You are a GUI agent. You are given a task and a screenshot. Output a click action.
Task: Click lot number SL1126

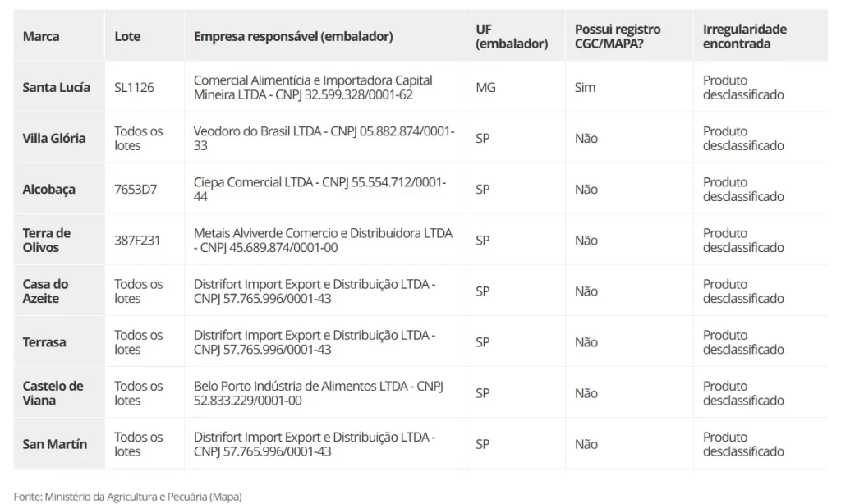[135, 87]
